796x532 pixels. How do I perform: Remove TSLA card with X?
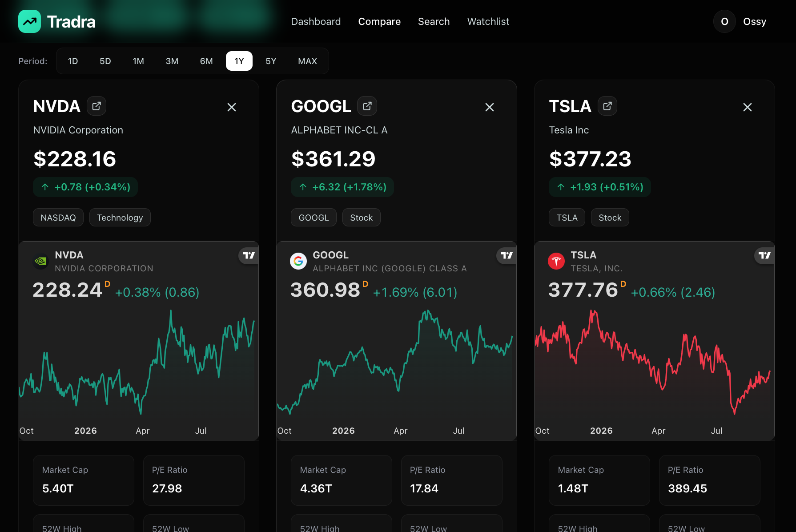pos(748,107)
